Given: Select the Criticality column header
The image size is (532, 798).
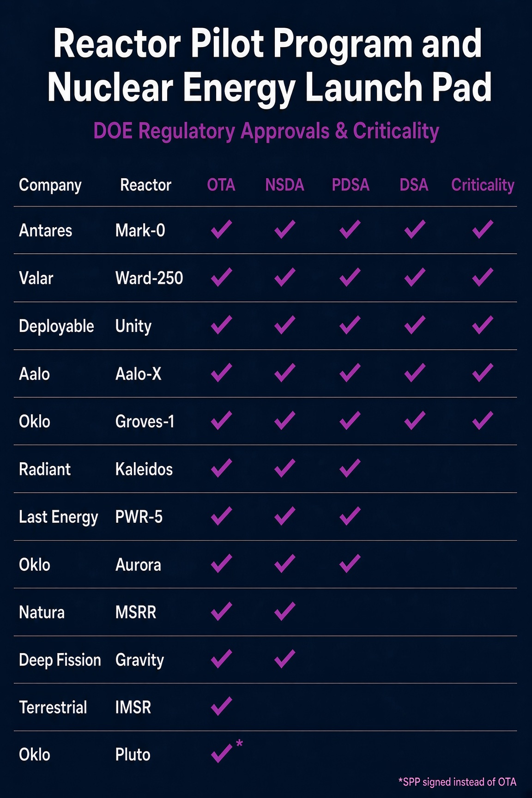Looking at the screenshot, I should click(483, 185).
